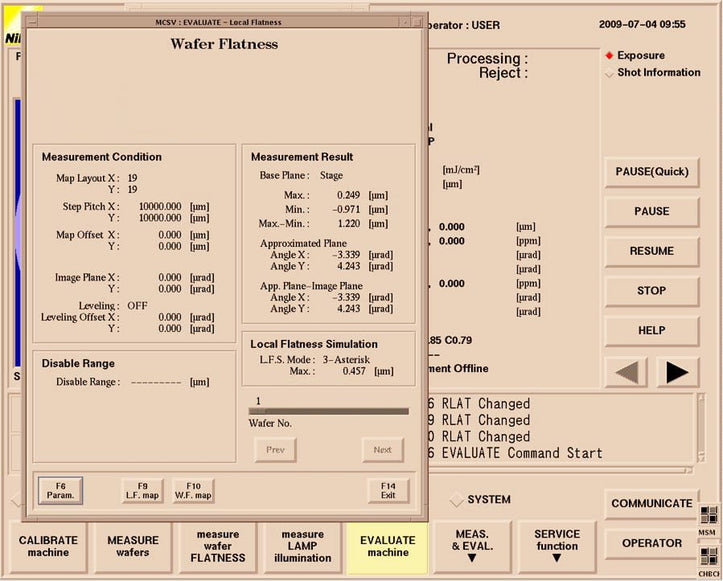Click the Max.-Min. value 1.220
The height and width of the screenshot is (581, 723).
349,224
